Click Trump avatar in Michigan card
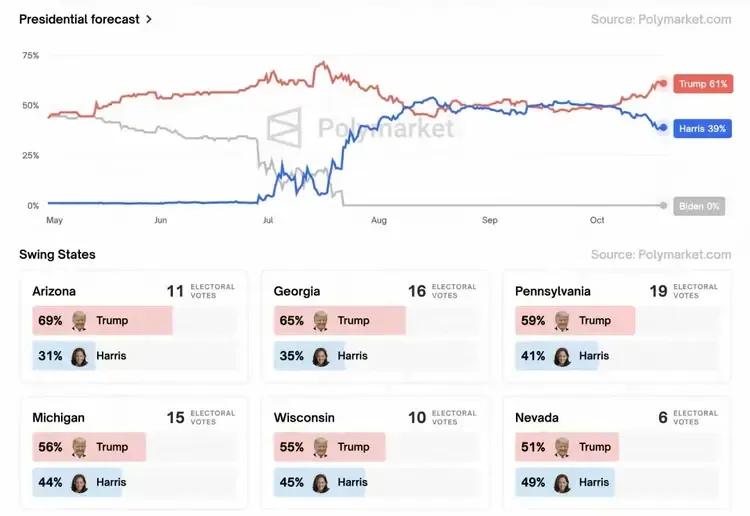The width and height of the screenshot is (750, 516). [x=79, y=447]
